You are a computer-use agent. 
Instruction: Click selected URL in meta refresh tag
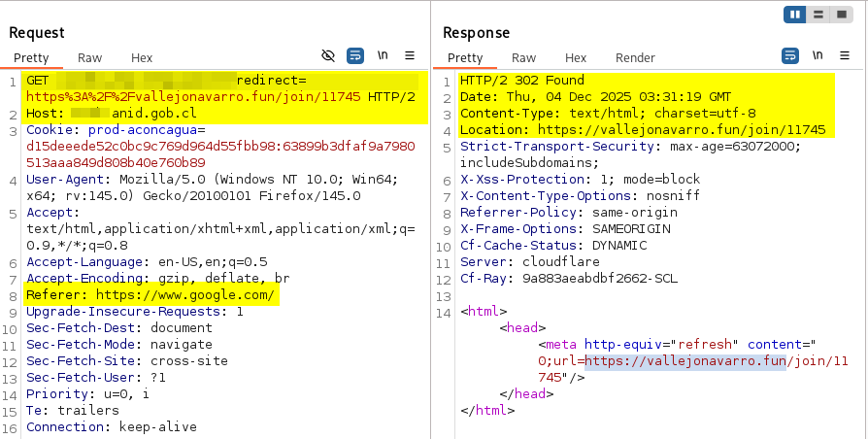point(685,361)
